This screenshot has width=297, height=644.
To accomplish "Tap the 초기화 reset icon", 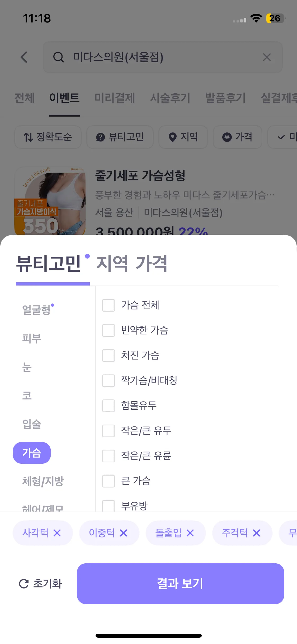I will point(24,584).
